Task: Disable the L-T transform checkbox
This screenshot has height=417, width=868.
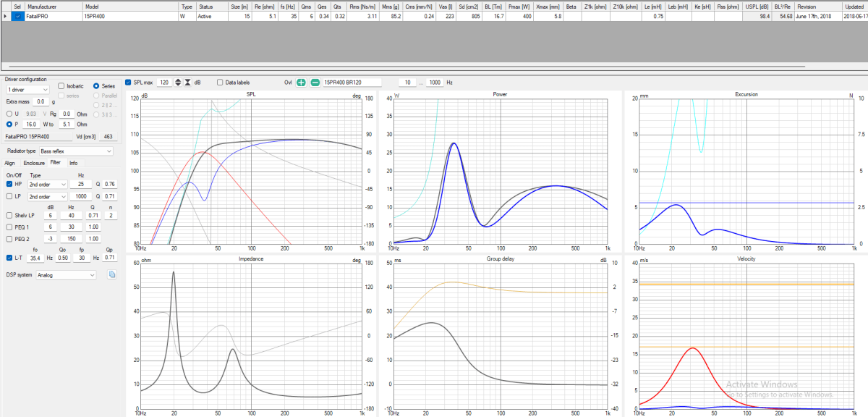Action: 9,258
